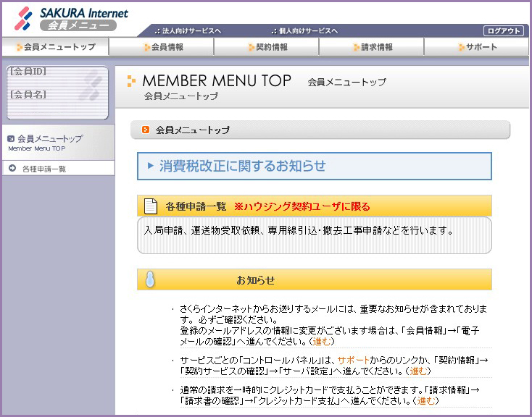The image size is (532, 417).
Task: Click the orange dots icon beside MEMBER MENU TOP
Action: click(131, 81)
